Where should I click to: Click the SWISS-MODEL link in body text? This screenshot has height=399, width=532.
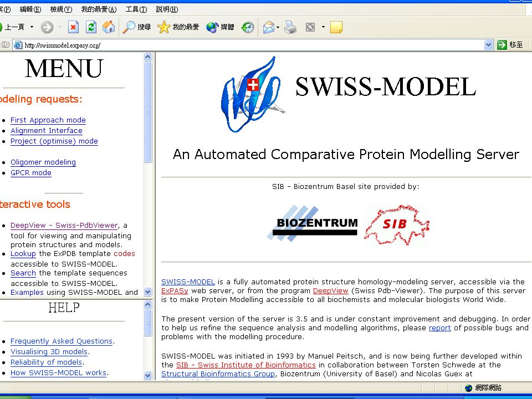[x=188, y=282]
